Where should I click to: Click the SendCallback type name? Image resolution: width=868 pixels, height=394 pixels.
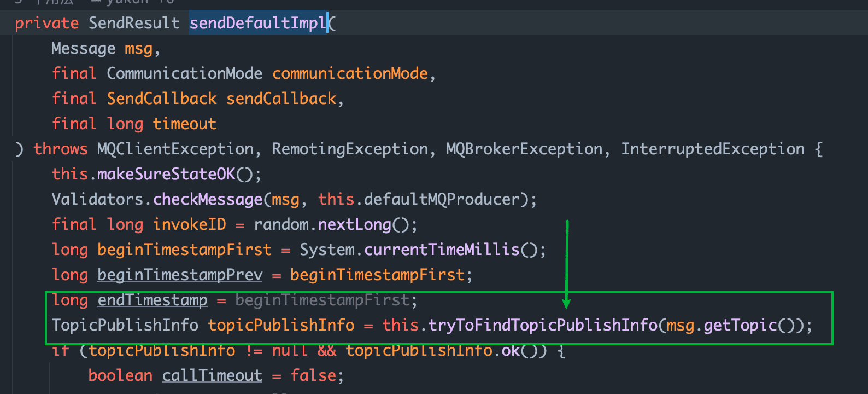click(x=162, y=99)
